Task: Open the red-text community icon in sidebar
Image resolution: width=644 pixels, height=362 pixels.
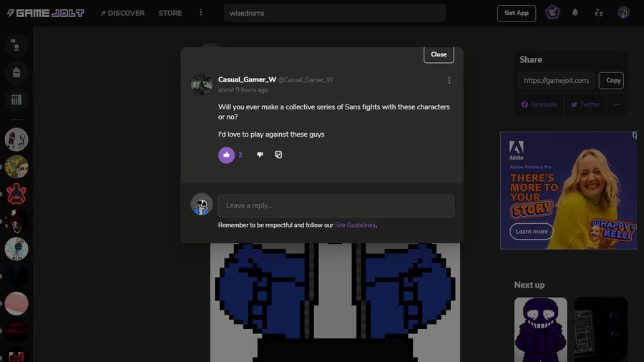Action: point(16,331)
